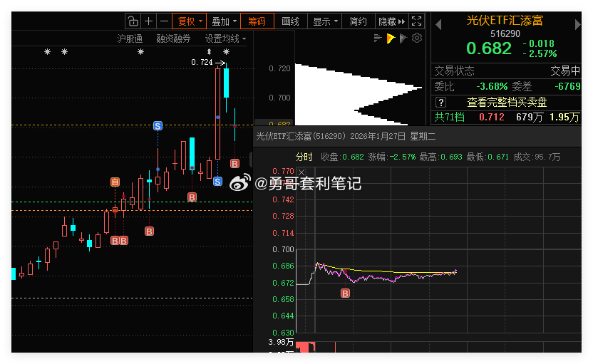Zoom in the K-line with plus
Image resolution: width=593 pixels, height=364 pixels.
[x=149, y=21]
